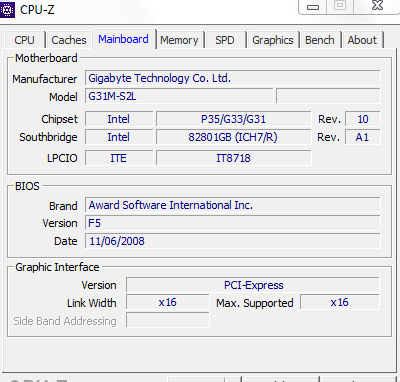Image resolution: width=400 pixels, height=382 pixels.
Task: Close the CPU-Z window
Action: click(x=377, y=6)
